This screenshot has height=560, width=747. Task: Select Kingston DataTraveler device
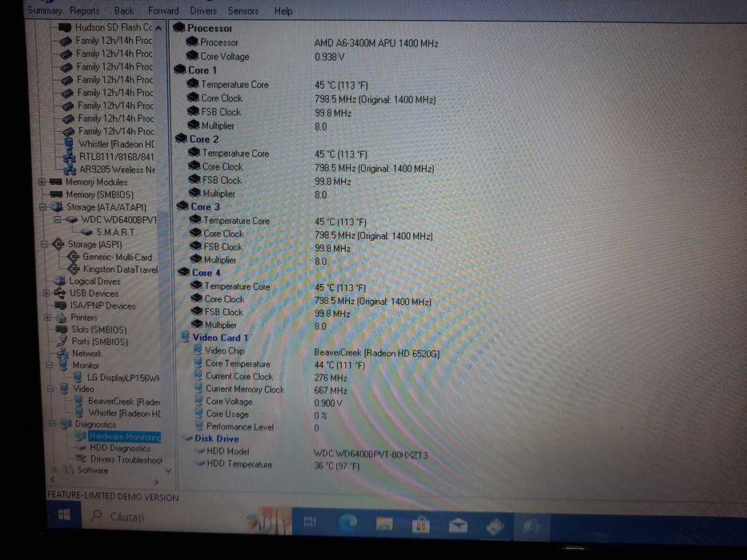tap(120, 269)
